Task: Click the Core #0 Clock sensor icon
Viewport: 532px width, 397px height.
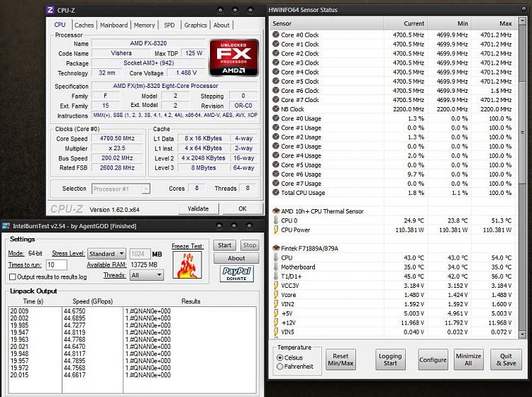Action: click(x=276, y=35)
